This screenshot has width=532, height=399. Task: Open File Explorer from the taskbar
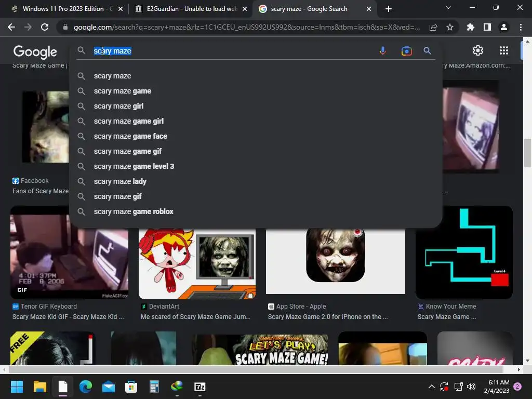(39, 387)
